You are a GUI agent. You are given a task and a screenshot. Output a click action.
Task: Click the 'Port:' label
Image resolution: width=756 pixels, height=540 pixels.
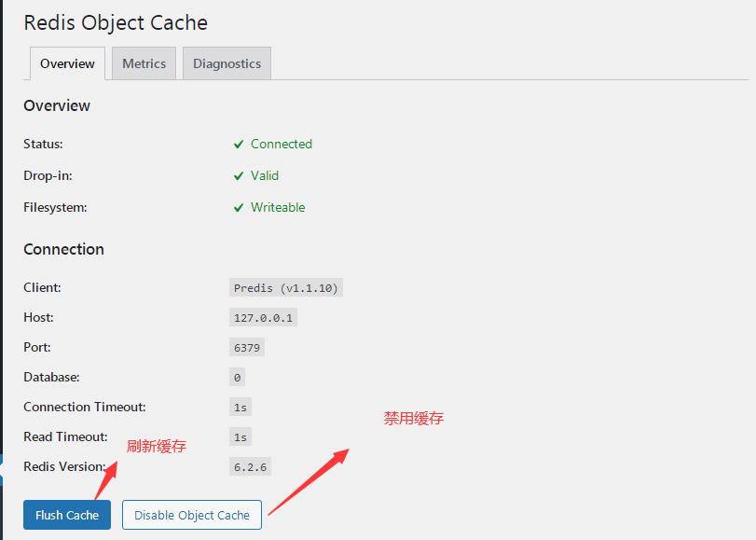click(37, 348)
